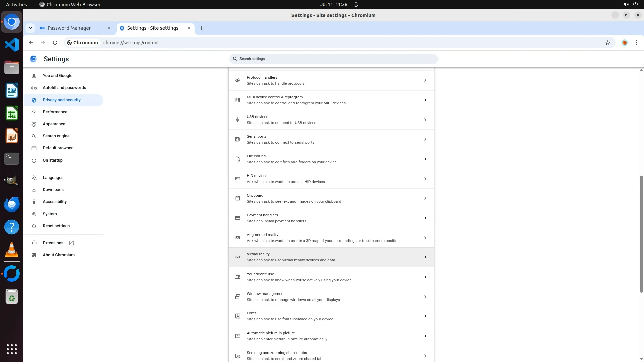This screenshot has width=644, height=362.
Task: Open the About Chromium page
Action: 59,255
